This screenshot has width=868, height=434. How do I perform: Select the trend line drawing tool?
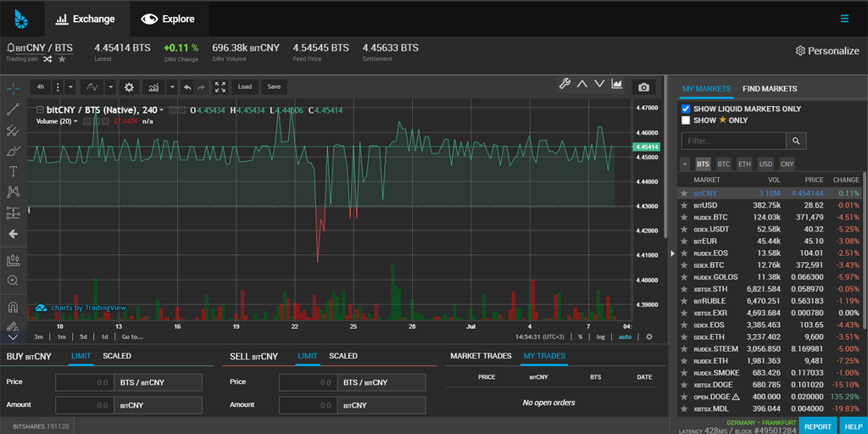[x=13, y=109]
